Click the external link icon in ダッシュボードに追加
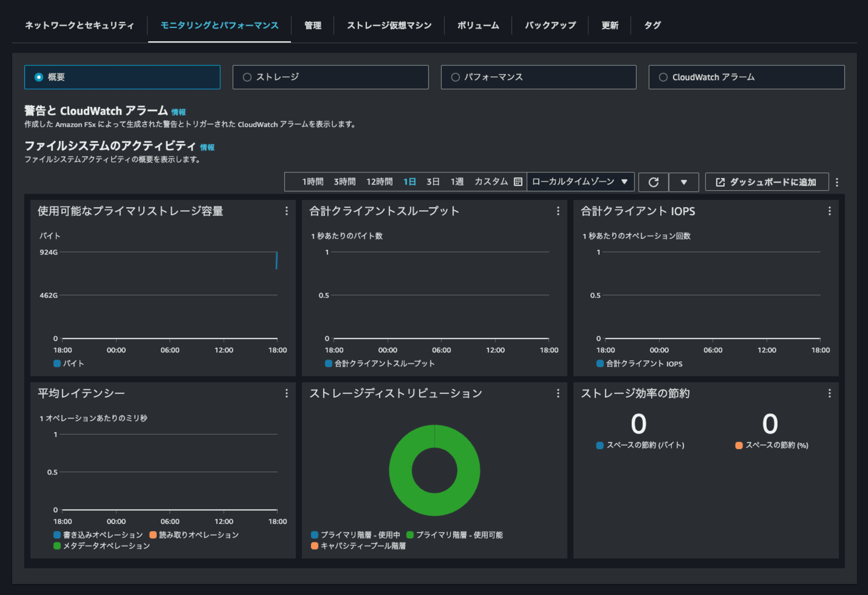This screenshot has height=595, width=868. pos(720,182)
